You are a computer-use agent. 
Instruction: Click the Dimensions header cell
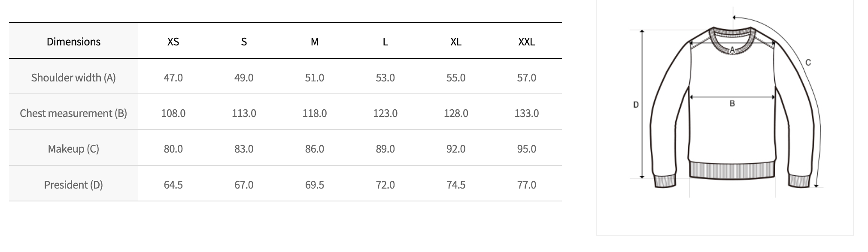(x=73, y=42)
